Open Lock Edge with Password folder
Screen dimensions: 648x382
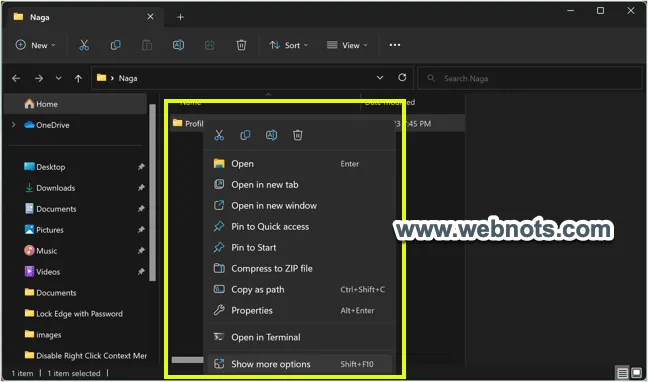pyautogui.click(x=75, y=314)
